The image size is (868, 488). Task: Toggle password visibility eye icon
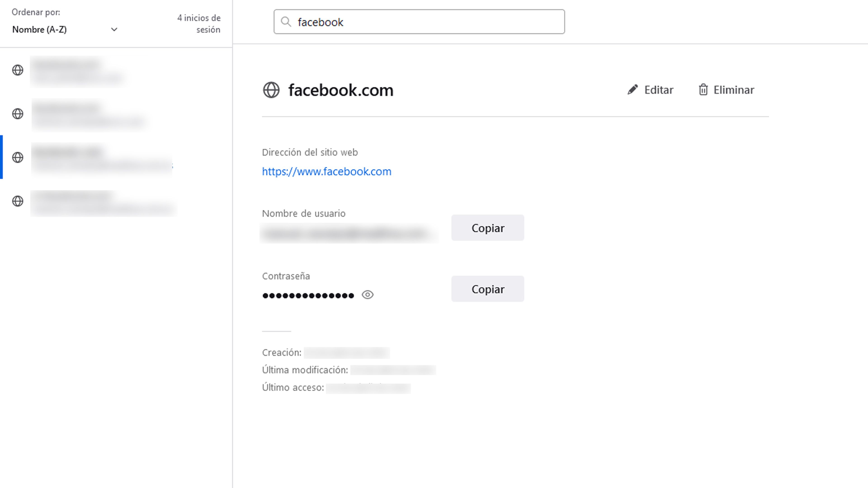(367, 294)
